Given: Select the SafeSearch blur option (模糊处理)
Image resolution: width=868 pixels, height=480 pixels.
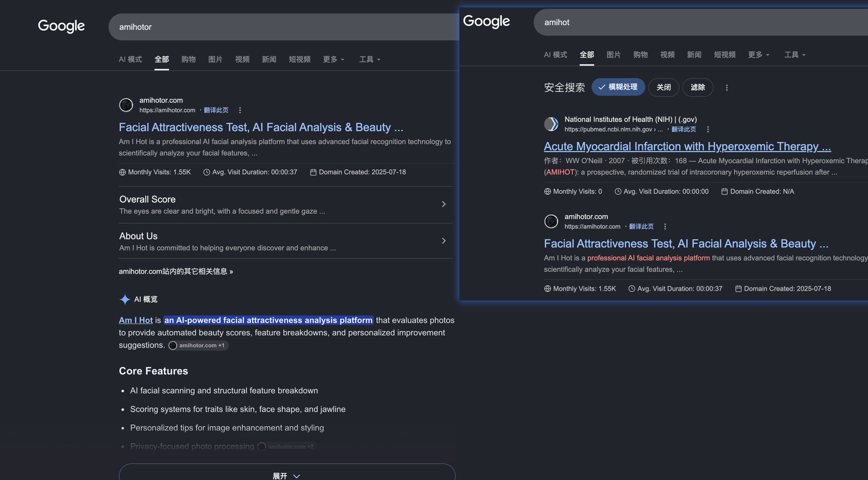Looking at the screenshot, I should pyautogui.click(x=618, y=87).
